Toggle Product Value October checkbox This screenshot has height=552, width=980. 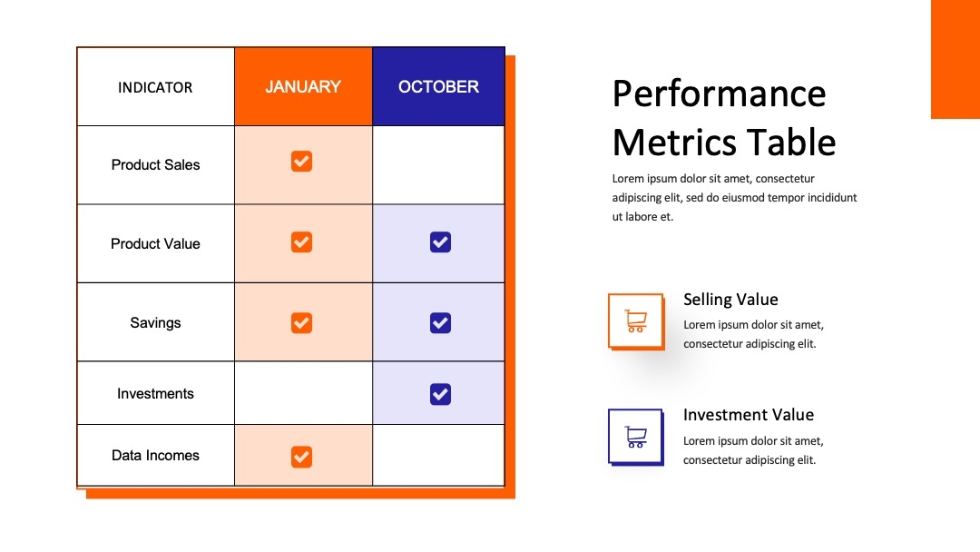point(440,241)
